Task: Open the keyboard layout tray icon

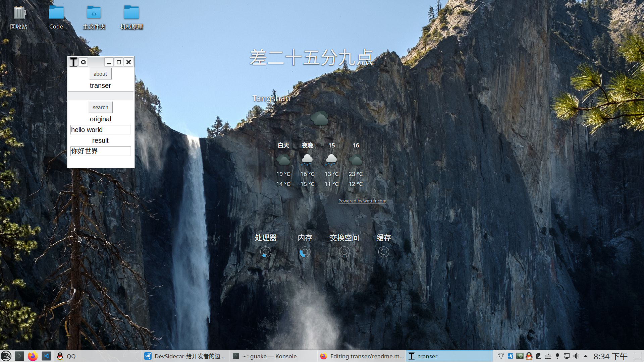Action: point(548,356)
